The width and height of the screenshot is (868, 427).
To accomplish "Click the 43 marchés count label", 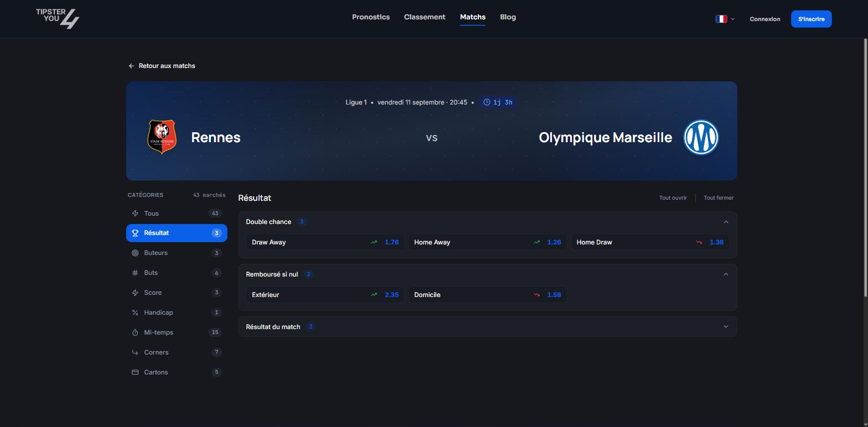I will click(209, 195).
